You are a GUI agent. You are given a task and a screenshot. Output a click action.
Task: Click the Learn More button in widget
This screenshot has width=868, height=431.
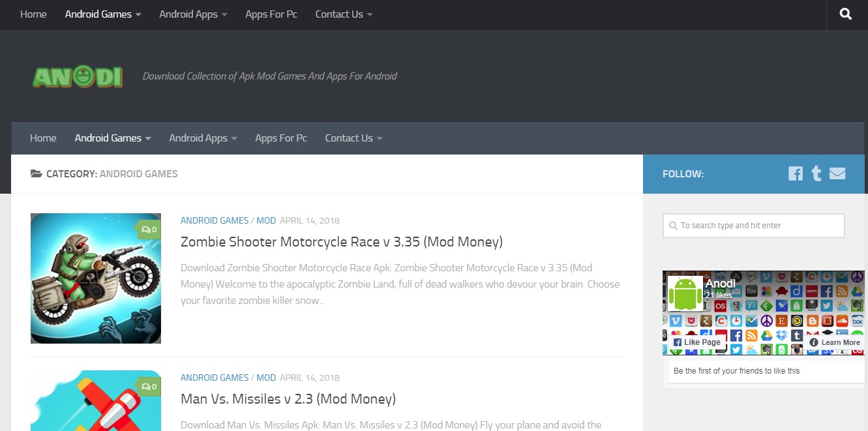click(835, 342)
